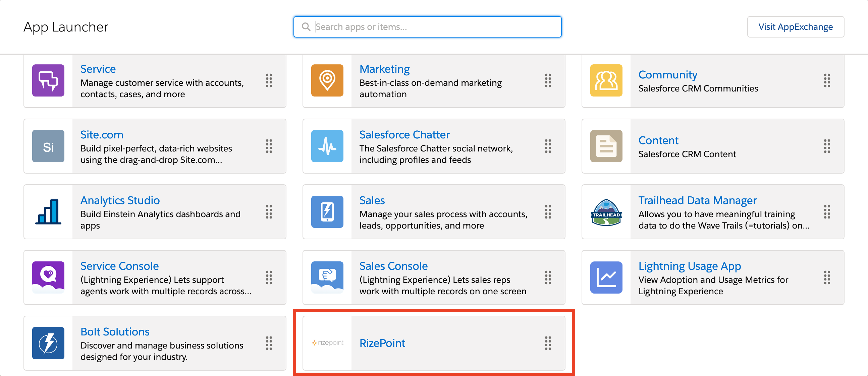Click 'Salesforce CRM Content' description text
868x376 pixels.
click(687, 154)
